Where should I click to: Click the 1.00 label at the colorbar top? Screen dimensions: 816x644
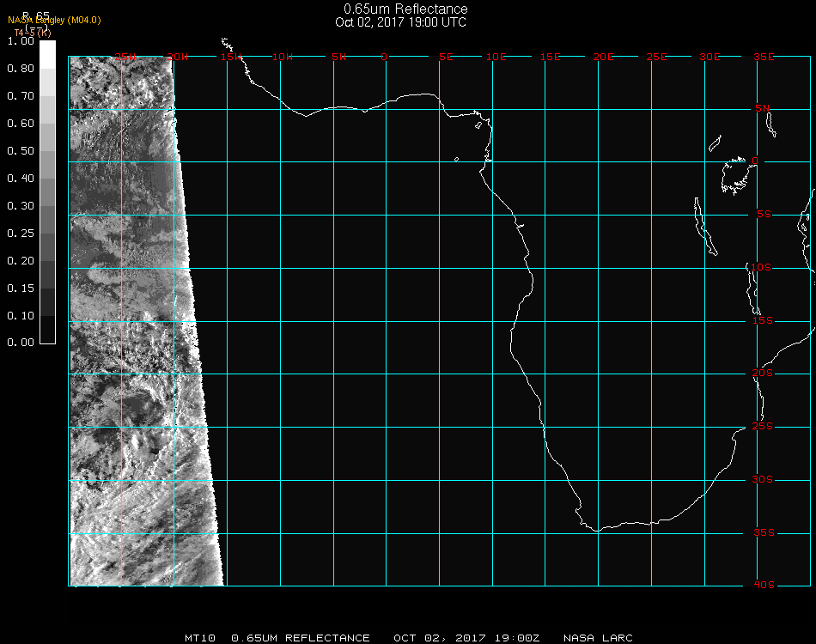(21, 41)
